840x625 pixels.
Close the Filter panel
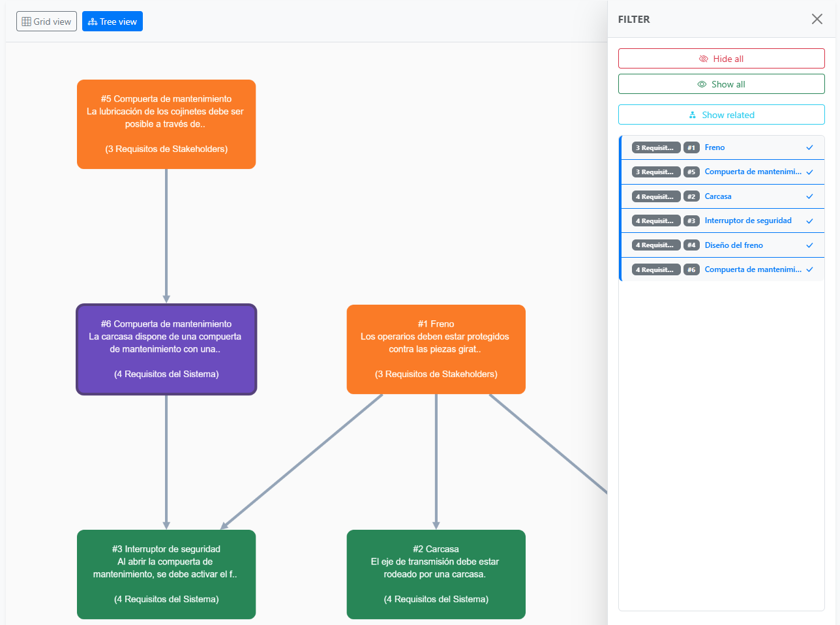coord(817,19)
